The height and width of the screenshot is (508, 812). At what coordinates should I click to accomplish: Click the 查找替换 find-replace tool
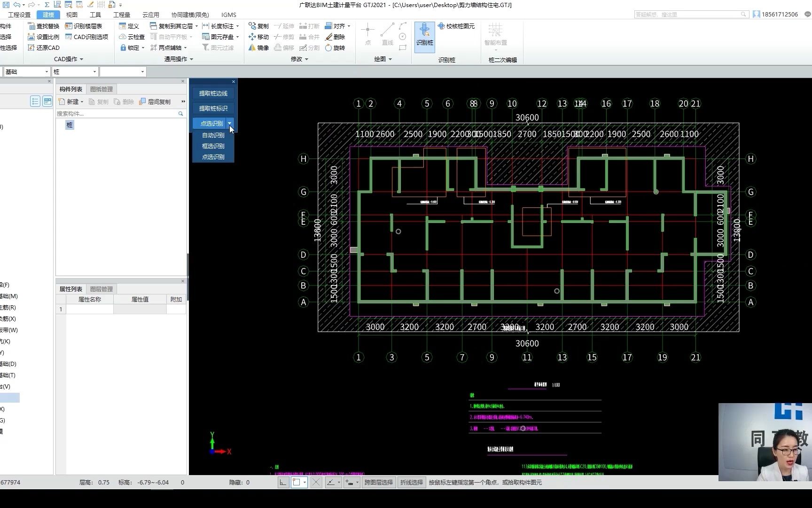pyautogui.click(x=44, y=26)
